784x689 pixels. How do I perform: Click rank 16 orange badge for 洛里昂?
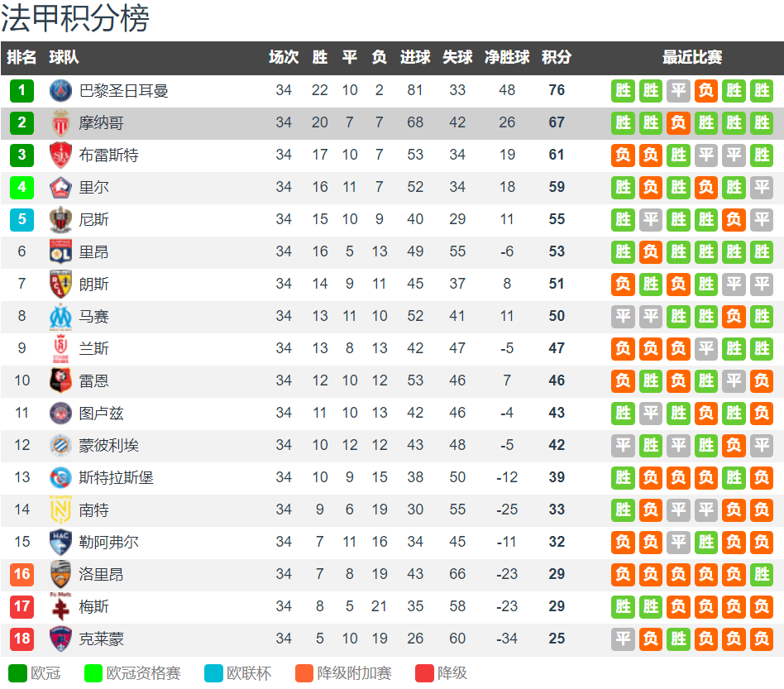22,574
